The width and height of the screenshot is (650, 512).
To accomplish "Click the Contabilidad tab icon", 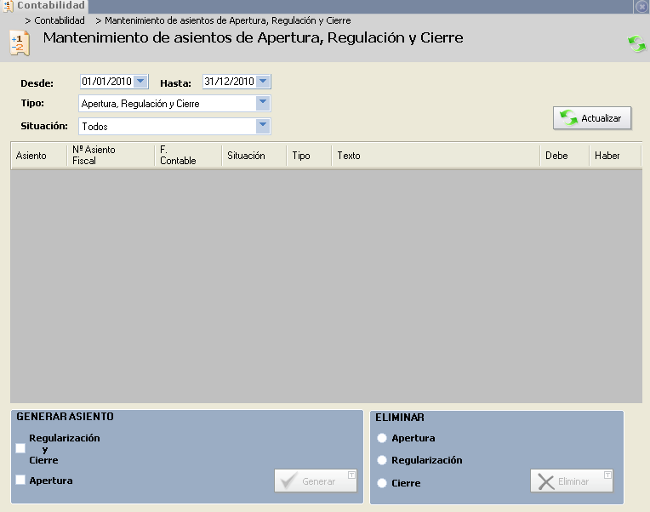I will click(8, 6).
